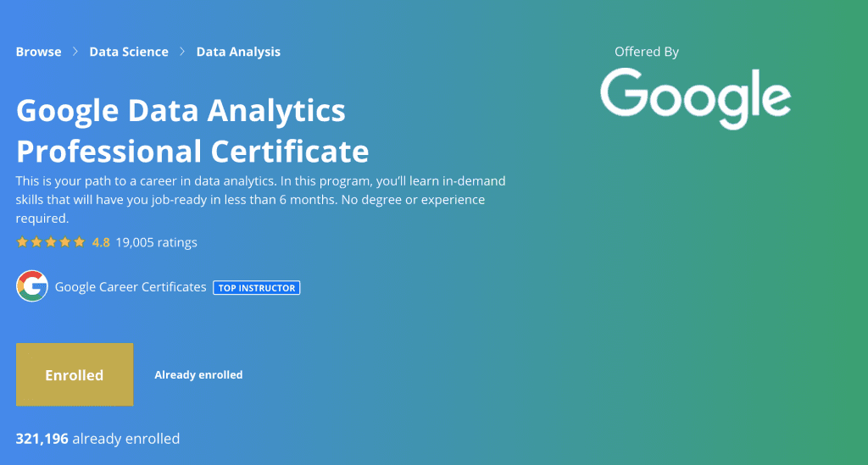
Task: Click the Already enrolled text
Action: (x=198, y=374)
